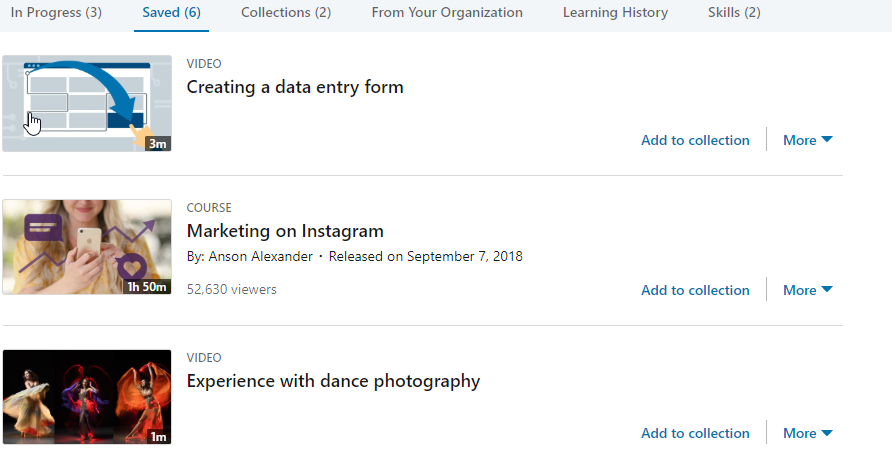Go to the Skills tab
The image size is (892, 467).
point(734,13)
